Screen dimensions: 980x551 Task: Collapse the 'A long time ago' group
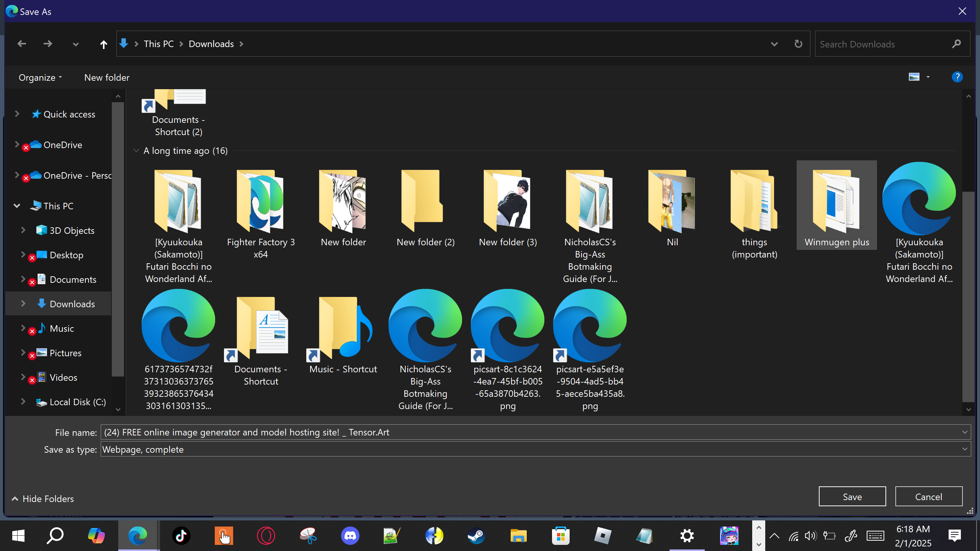click(x=136, y=151)
